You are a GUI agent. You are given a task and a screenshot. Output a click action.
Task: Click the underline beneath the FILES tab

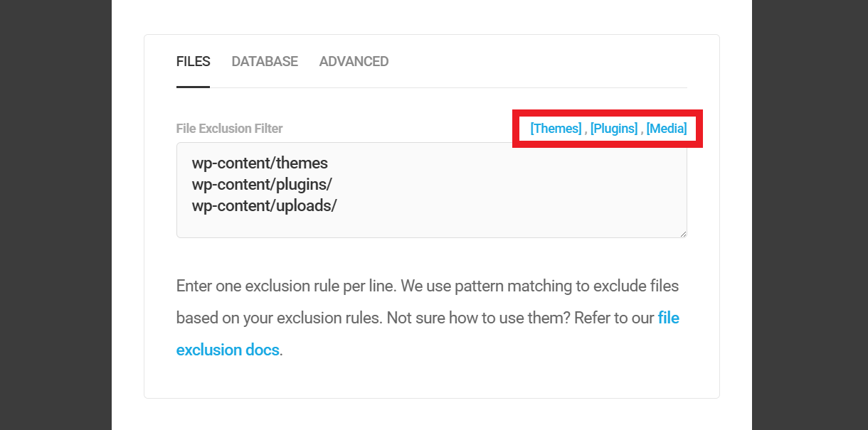pyautogui.click(x=193, y=88)
